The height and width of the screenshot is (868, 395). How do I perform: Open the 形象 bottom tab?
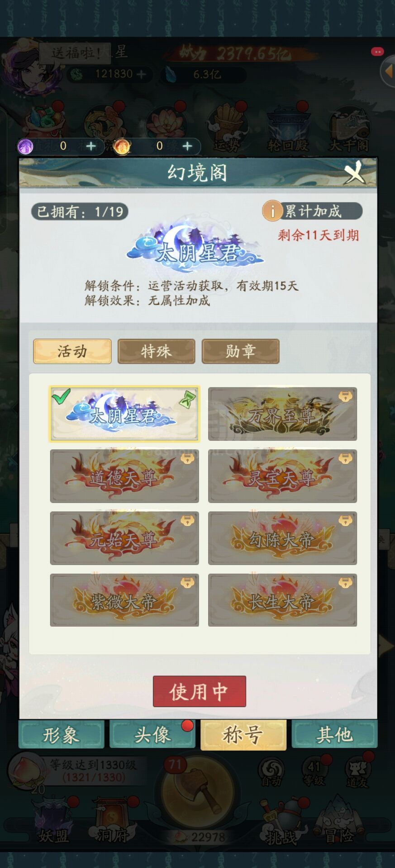61,735
